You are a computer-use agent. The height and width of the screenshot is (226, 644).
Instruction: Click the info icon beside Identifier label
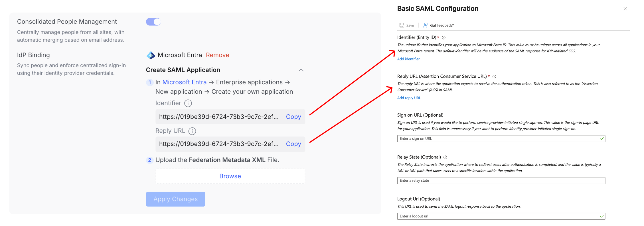[x=188, y=103]
